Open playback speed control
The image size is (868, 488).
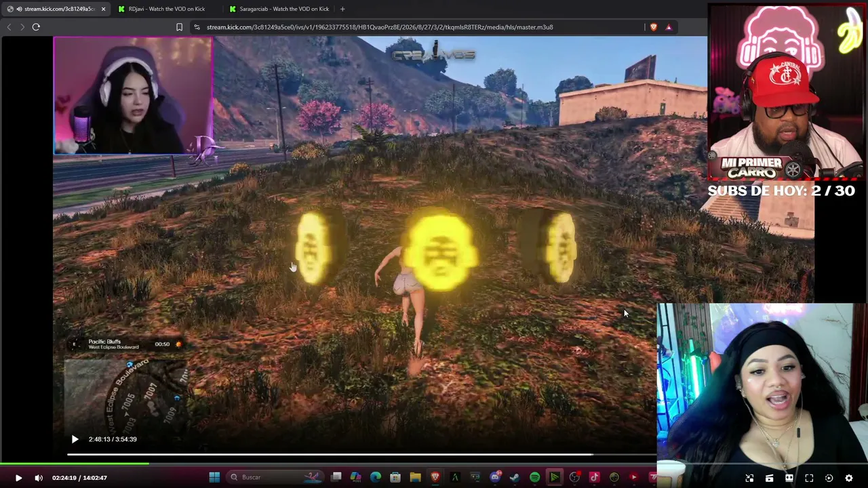point(829,478)
